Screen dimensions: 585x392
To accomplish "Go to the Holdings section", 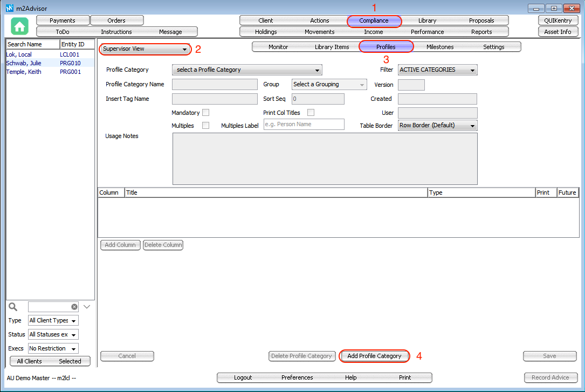I will [266, 32].
